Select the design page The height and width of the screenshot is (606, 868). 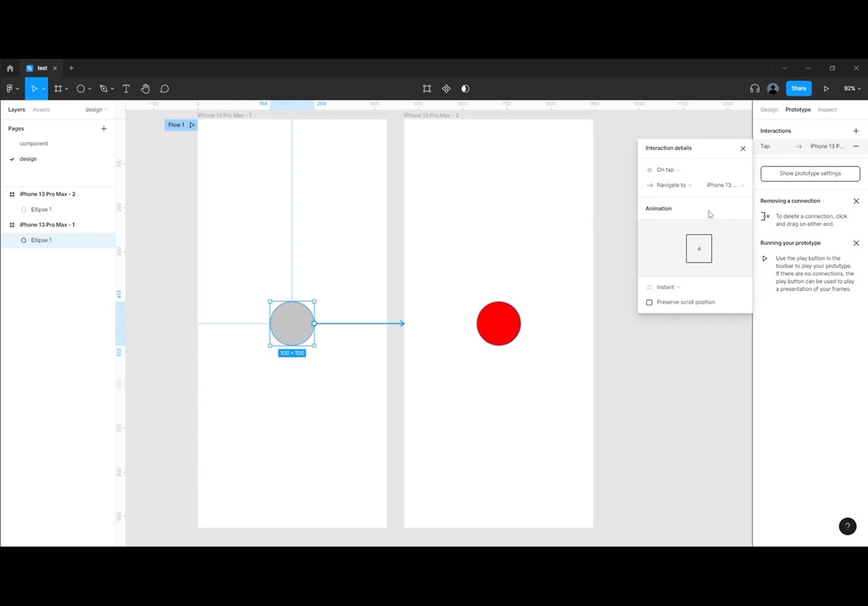tap(28, 159)
